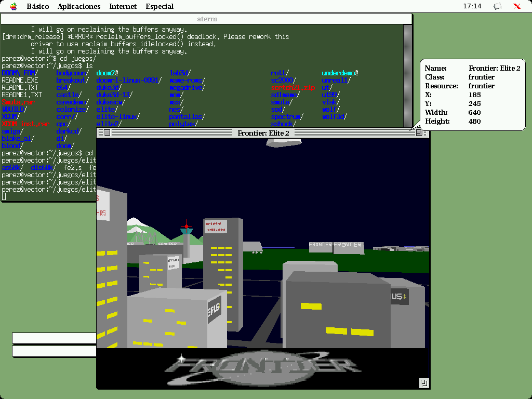Screen dimensions: 532x399
Task: Click the blood/ directory entry
Action: (12, 145)
